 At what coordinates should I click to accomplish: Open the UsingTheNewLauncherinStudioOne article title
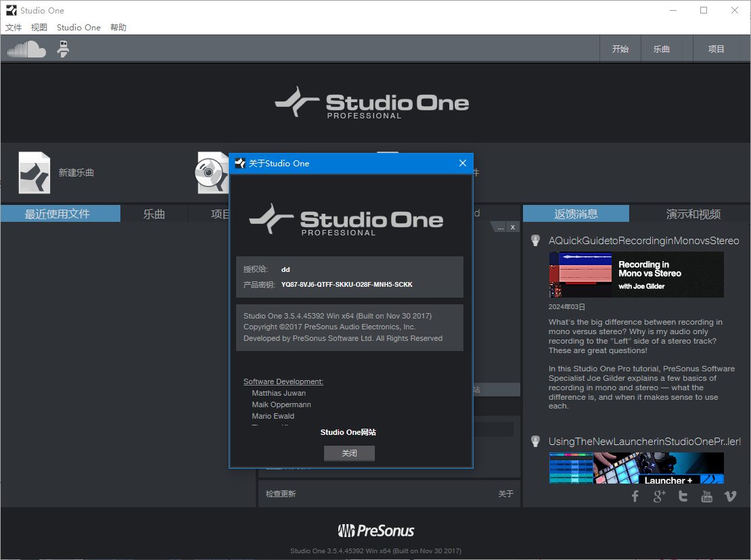pos(645,441)
